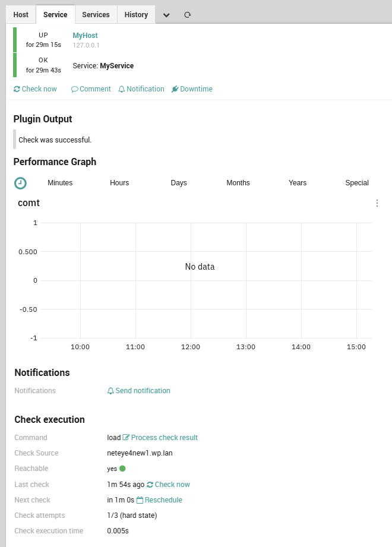Click the No data area of the performance graph
This screenshot has height=547, width=392.
click(x=199, y=267)
